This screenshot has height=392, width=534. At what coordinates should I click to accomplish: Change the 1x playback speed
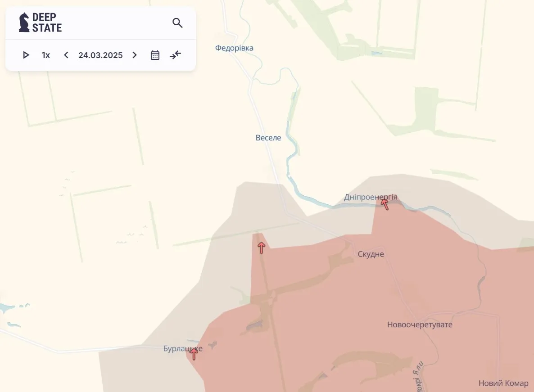tap(45, 55)
